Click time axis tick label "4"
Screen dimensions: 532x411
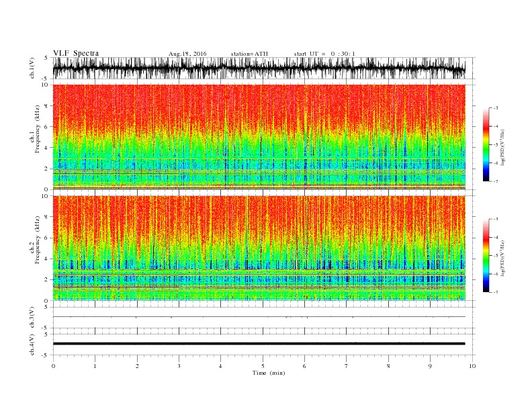220,366
